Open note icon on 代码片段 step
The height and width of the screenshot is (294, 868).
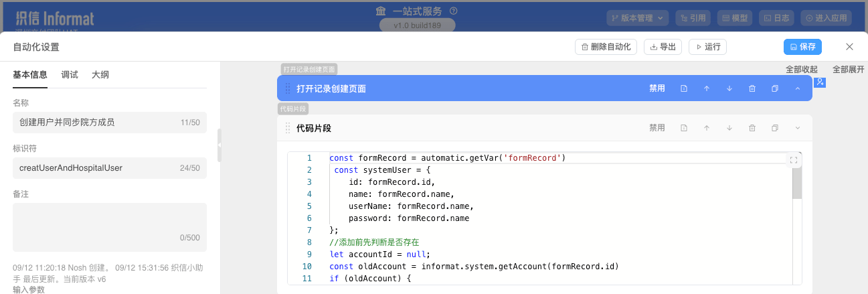[684, 128]
